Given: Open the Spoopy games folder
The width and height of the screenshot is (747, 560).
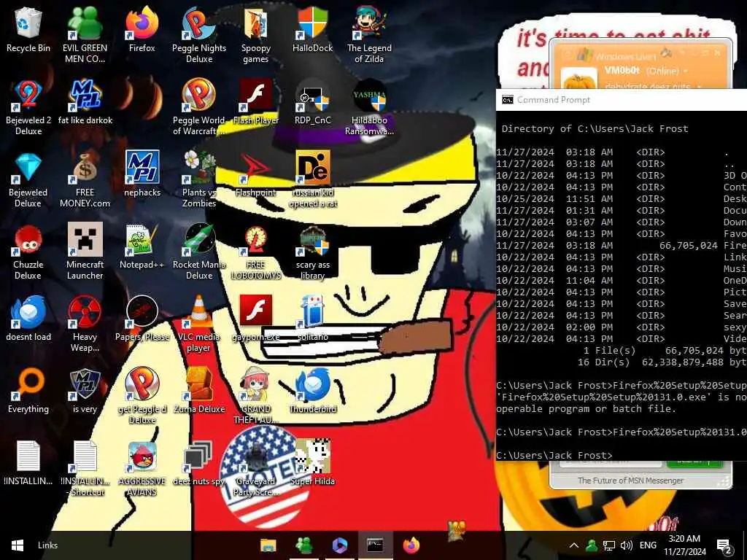Looking at the screenshot, I should pyautogui.click(x=256, y=34).
